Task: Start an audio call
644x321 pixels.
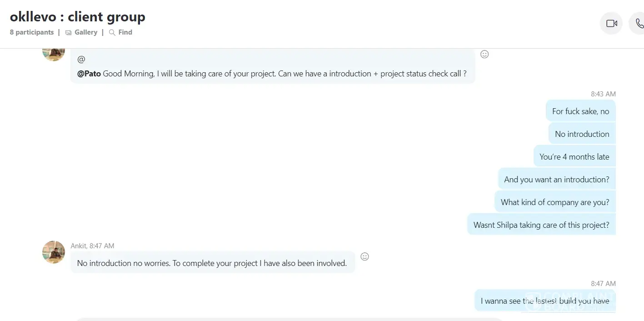Action: click(x=639, y=23)
